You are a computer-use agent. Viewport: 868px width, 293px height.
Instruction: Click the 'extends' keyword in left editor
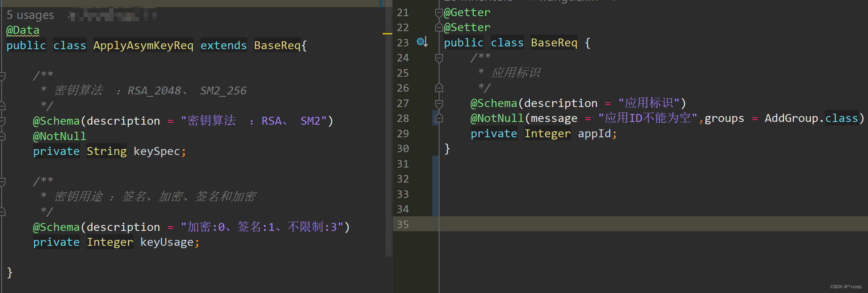[x=224, y=46]
